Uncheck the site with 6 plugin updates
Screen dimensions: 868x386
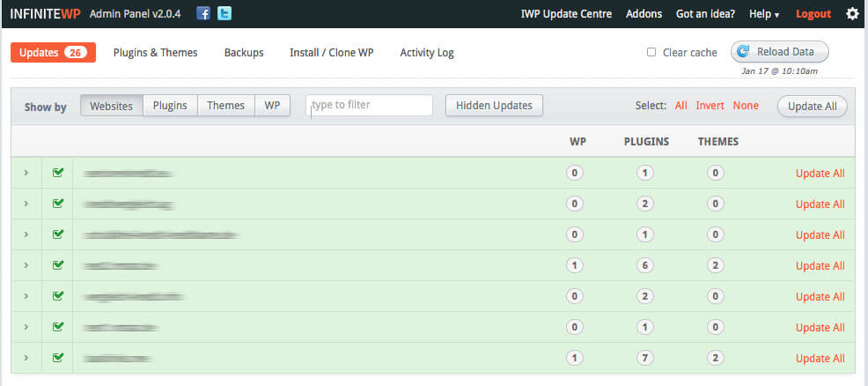[x=57, y=265]
